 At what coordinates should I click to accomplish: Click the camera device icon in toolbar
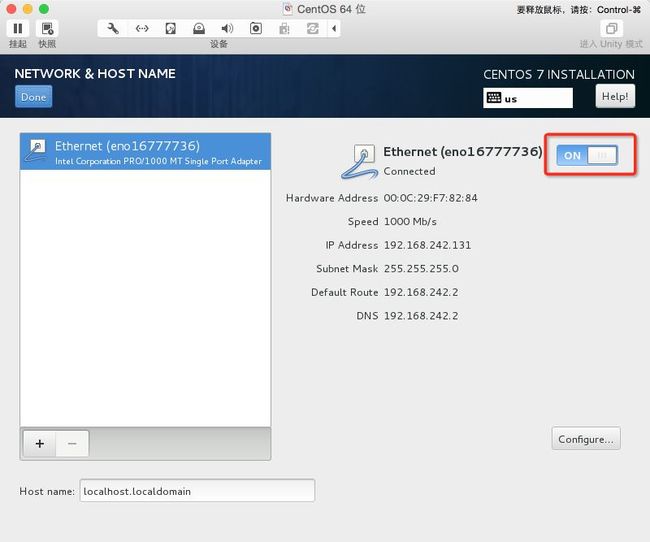tap(256, 29)
